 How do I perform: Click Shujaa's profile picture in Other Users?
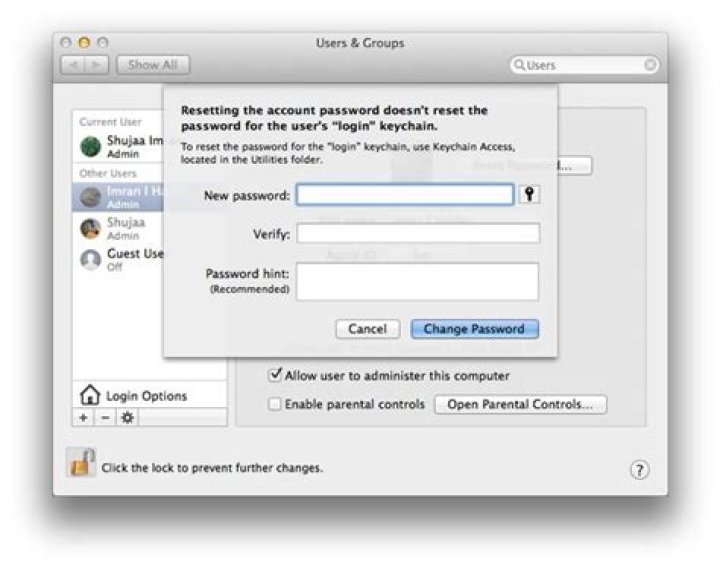(90, 228)
